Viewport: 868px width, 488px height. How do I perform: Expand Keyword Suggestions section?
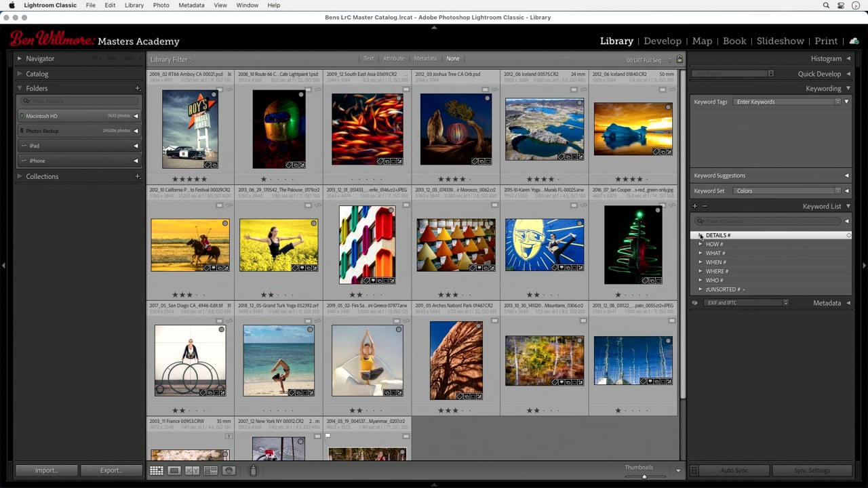[x=847, y=176]
